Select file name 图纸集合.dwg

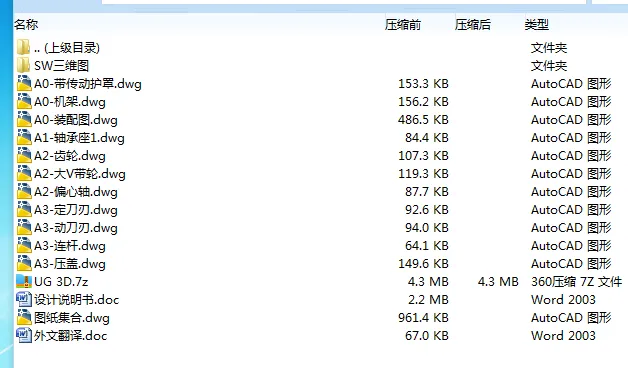(72, 318)
